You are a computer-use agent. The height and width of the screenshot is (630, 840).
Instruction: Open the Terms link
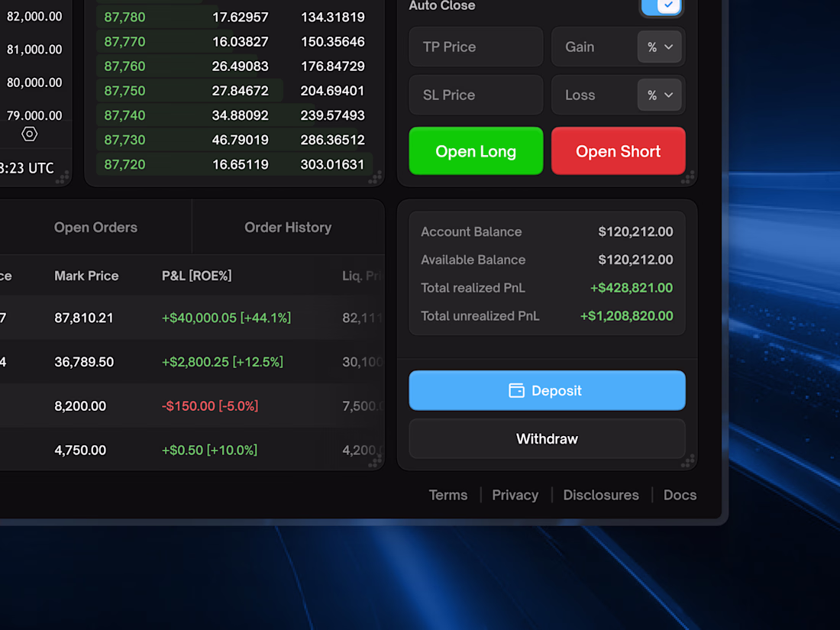click(x=447, y=495)
